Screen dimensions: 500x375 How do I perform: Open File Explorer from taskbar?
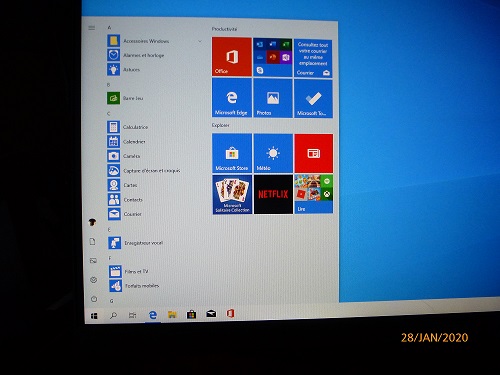172,314
